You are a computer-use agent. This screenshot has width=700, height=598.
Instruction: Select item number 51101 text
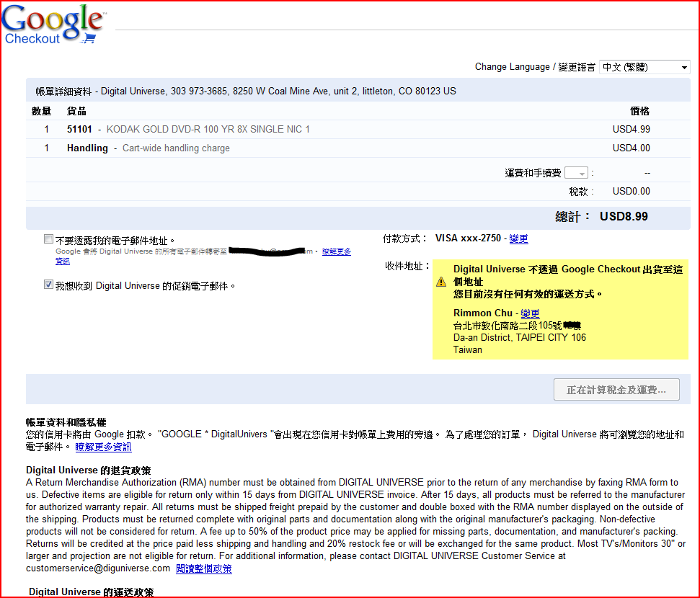coord(79,130)
